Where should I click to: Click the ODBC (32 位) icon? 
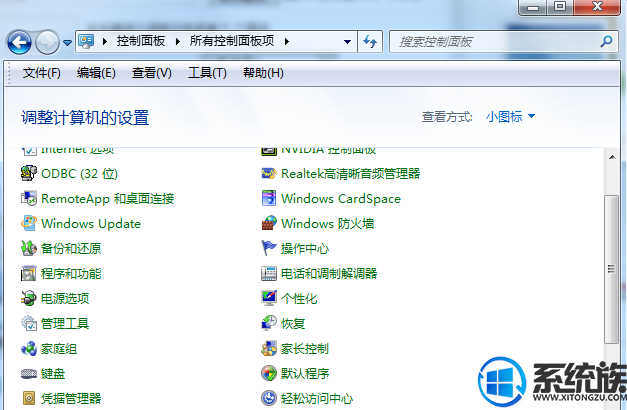(x=29, y=174)
